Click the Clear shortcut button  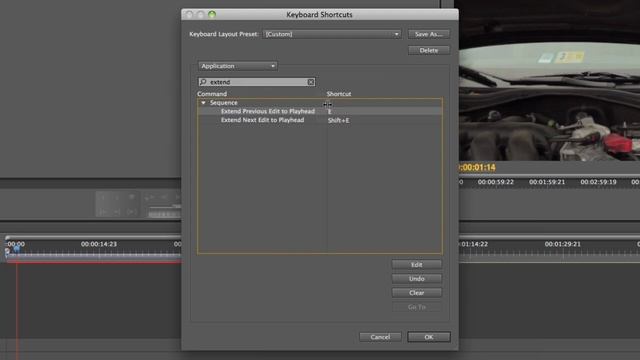point(416,293)
